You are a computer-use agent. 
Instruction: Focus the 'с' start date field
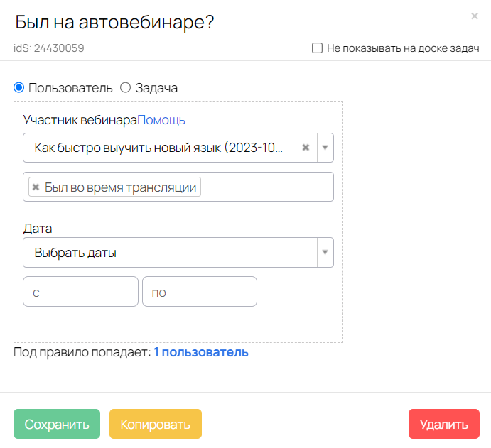(80, 292)
